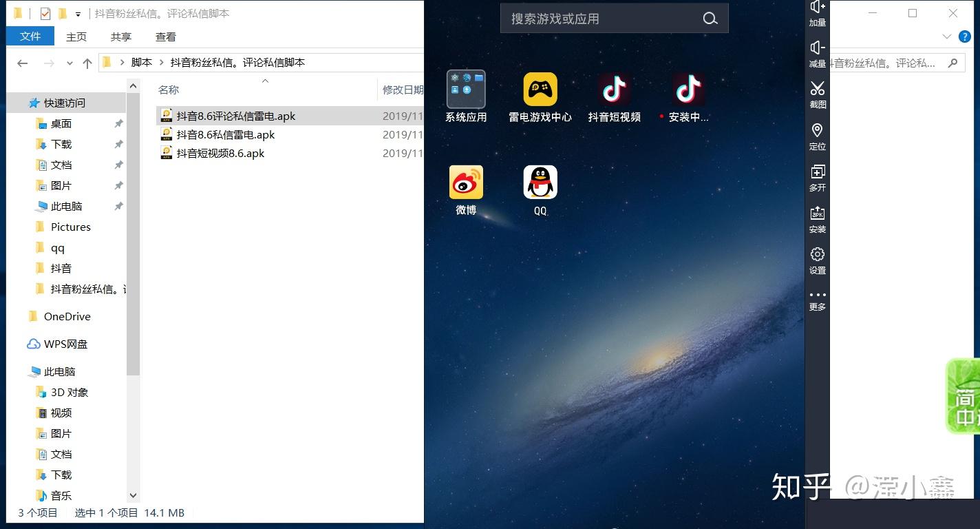Open pinned 图片 under 快速访问
The width and height of the screenshot is (980, 529).
pyautogui.click(x=61, y=185)
